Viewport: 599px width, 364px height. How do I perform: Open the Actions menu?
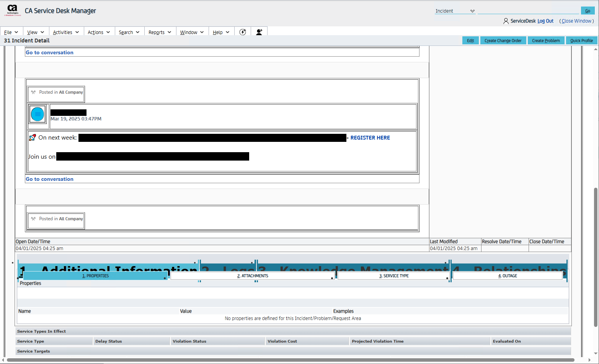(x=99, y=32)
